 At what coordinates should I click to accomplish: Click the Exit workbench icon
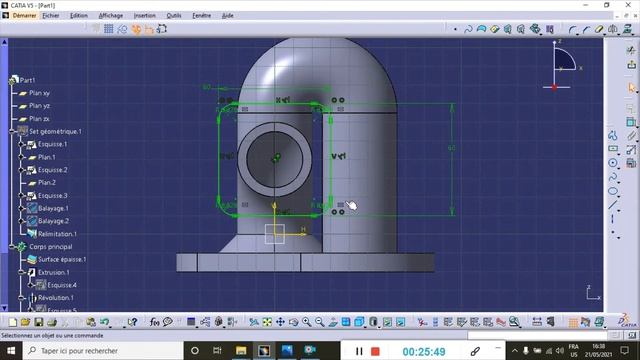(632, 64)
